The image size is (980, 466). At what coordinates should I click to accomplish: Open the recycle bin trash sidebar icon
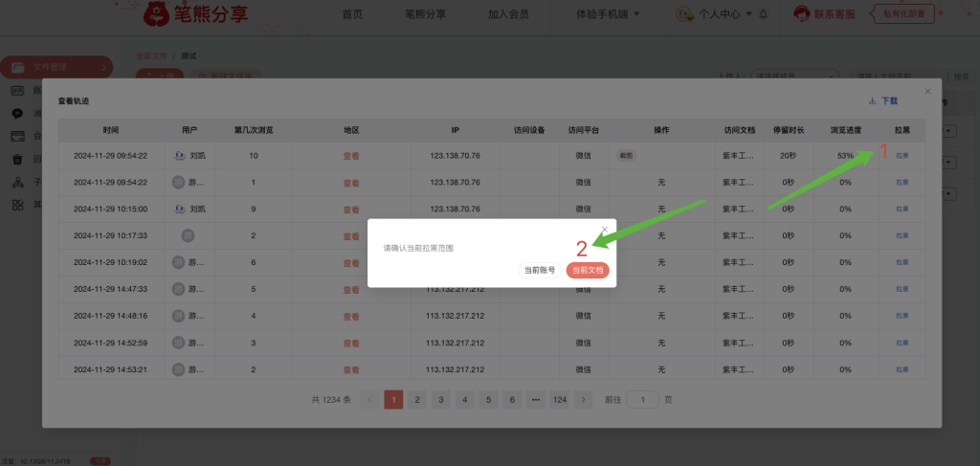pyautogui.click(x=18, y=159)
